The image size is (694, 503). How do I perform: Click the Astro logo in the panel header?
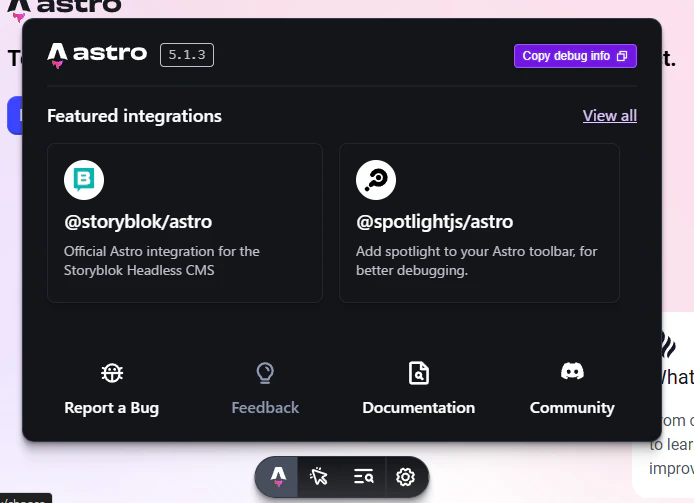pyautogui.click(x=97, y=55)
